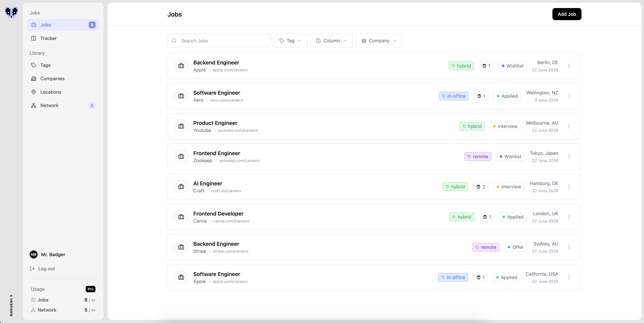Click hybrid tag on Berlin Backend Engineer
The image size is (644, 323).
point(461,66)
